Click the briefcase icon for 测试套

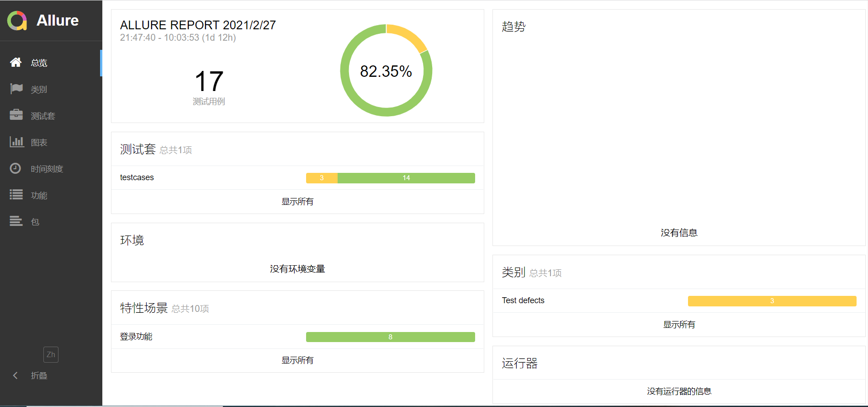pyautogui.click(x=16, y=115)
